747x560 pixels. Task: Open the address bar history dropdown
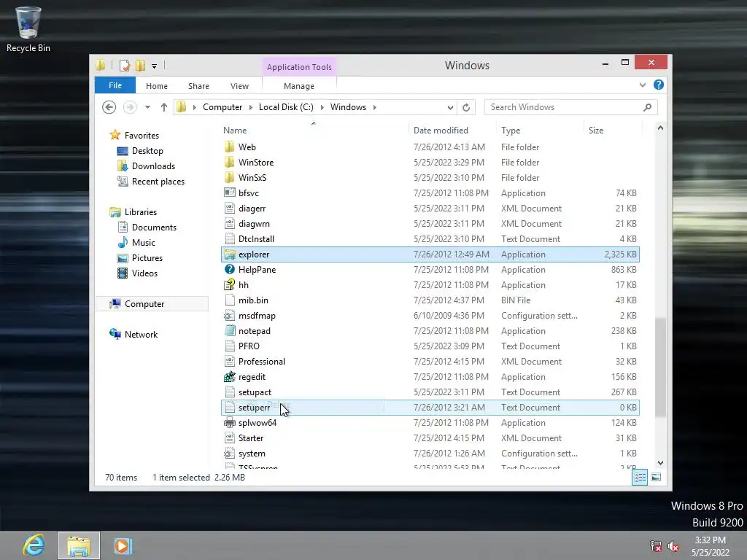coord(450,108)
